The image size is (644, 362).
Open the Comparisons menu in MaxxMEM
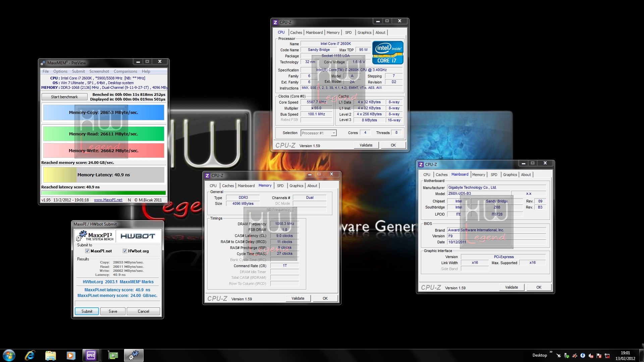pos(125,71)
